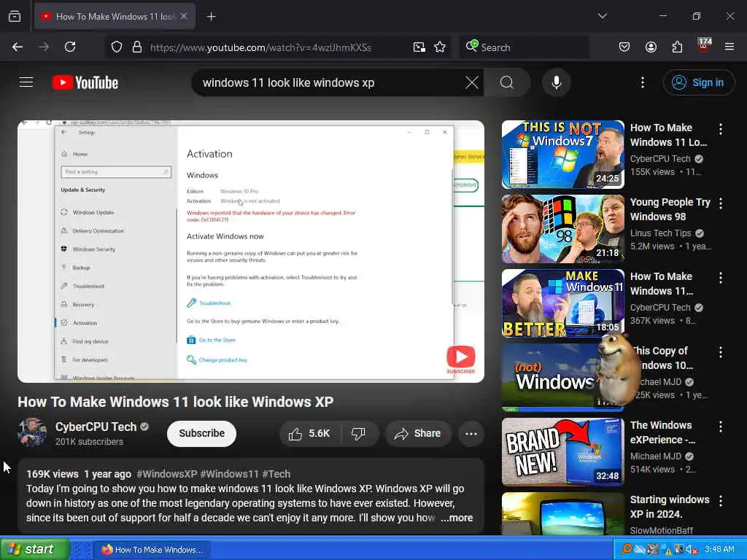
Task: Open the #WindowsXP hashtag
Action: tap(167, 474)
